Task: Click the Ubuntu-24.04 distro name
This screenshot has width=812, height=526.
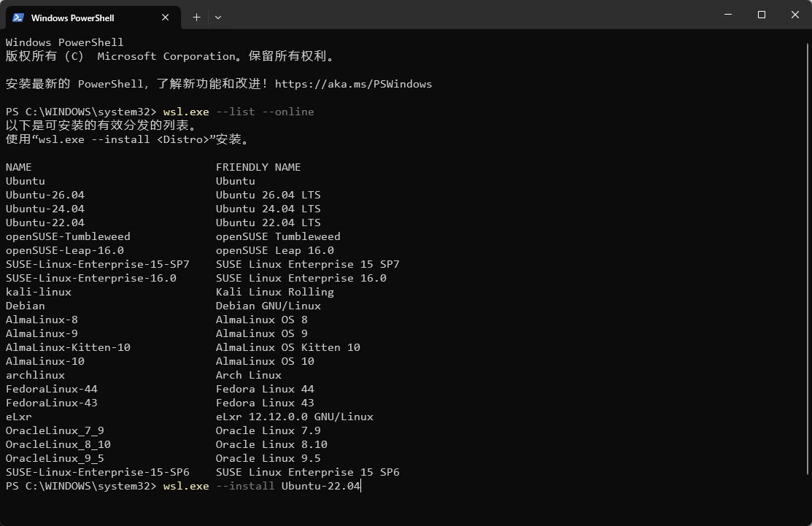Action: tap(45, 209)
